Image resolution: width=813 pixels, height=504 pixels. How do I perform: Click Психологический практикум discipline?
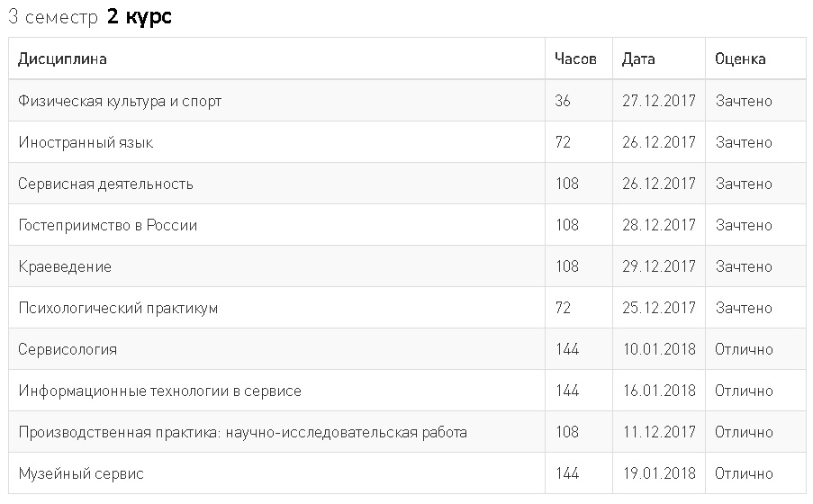click(118, 308)
